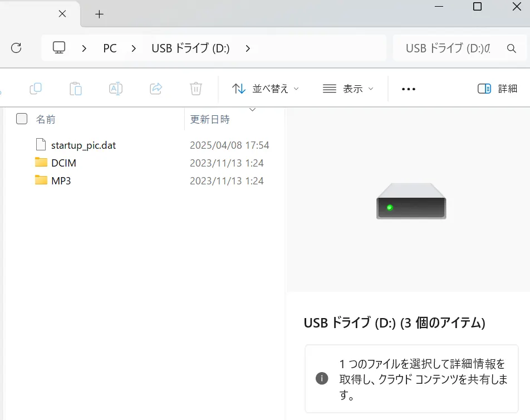Click PC in the address breadcrumb
Image resolution: width=530 pixels, height=420 pixels.
tap(110, 48)
